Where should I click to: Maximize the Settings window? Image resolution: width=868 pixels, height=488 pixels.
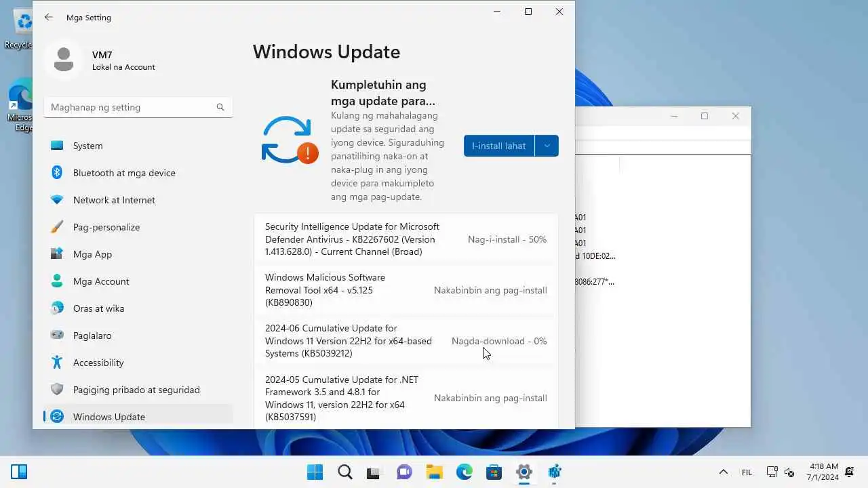point(528,12)
